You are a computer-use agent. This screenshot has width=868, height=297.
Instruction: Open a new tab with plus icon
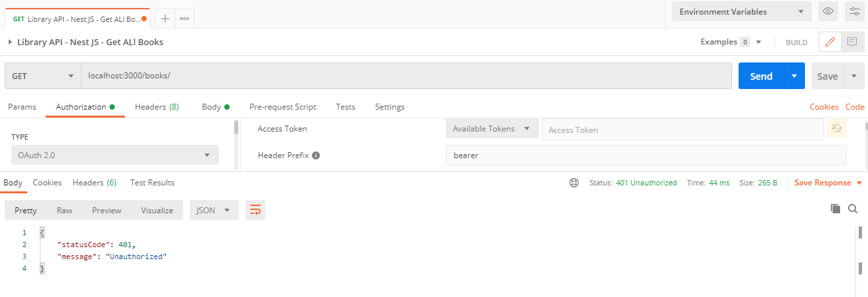tap(165, 19)
